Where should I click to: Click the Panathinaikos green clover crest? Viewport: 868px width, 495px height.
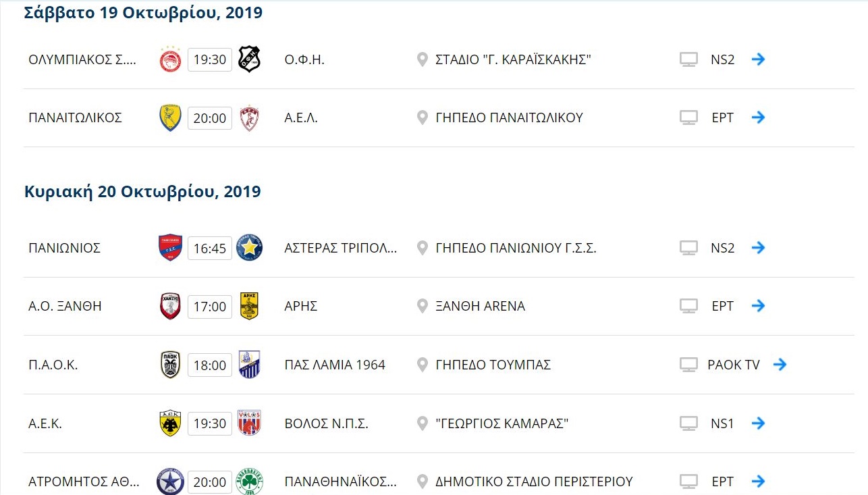click(249, 481)
